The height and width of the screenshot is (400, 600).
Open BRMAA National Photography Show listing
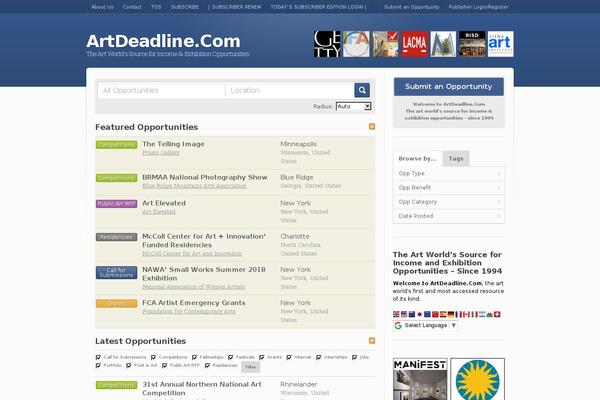[205, 177]
